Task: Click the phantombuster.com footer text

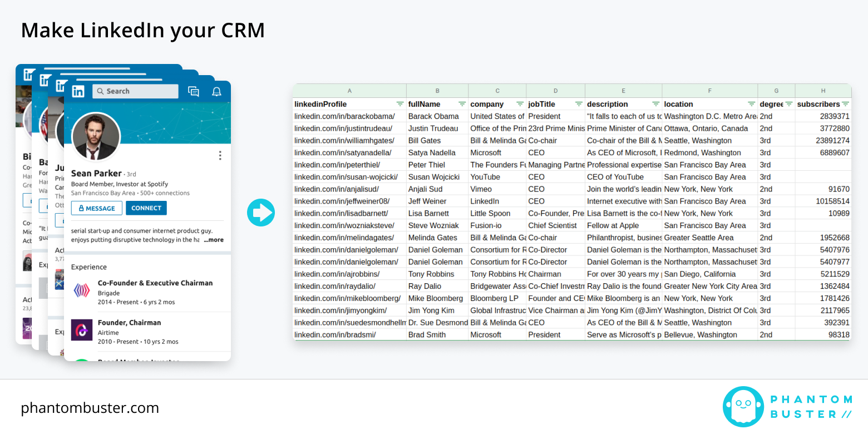Action: pos(90,408)
